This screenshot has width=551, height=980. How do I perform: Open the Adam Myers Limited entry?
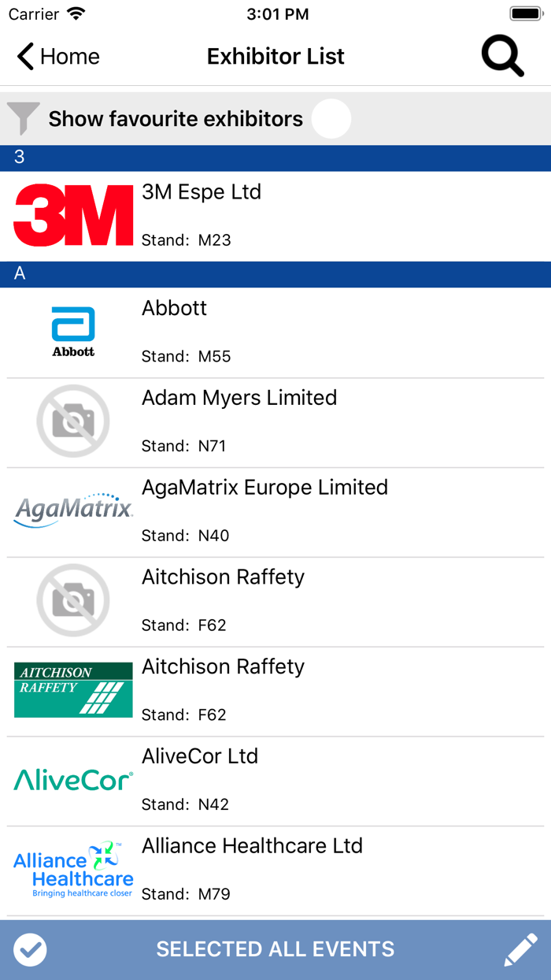(x=239, y=398)
